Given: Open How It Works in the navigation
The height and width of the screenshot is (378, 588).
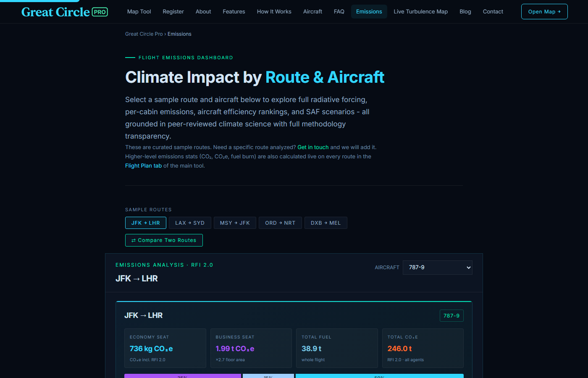Looking at the screenshot, I should [274, 12].
